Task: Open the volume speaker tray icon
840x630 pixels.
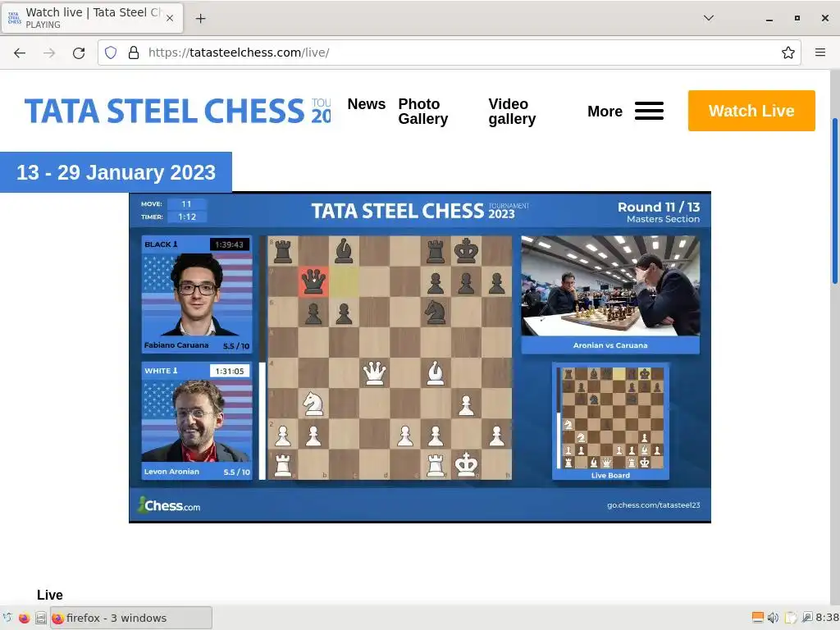Action: [773, 618]
